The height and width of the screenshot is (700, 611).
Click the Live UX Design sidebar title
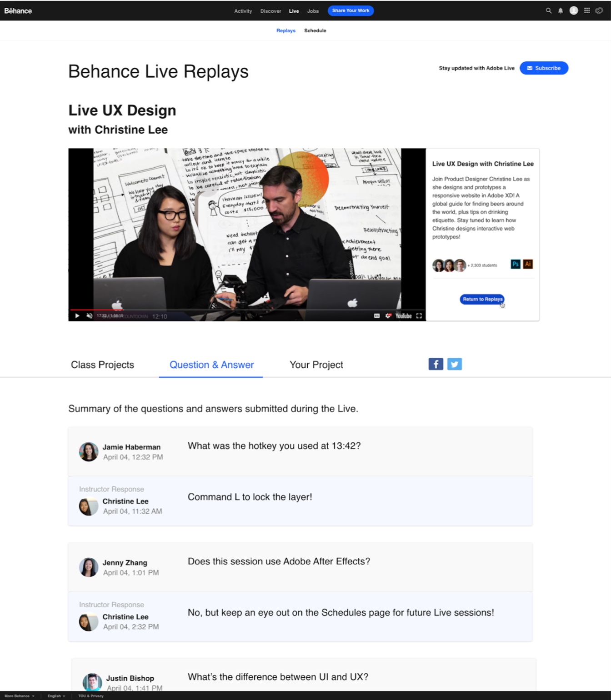pos(483,164)
